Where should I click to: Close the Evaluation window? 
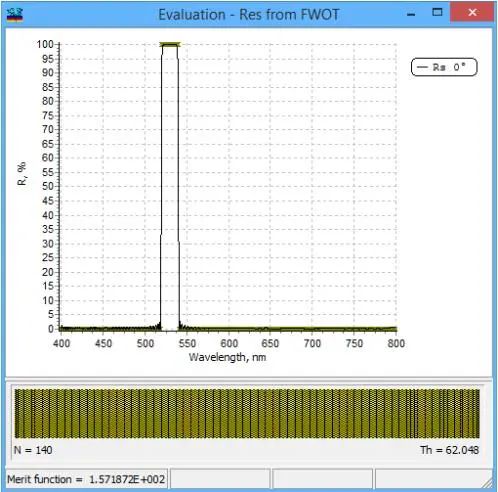[x=472, y=12]
